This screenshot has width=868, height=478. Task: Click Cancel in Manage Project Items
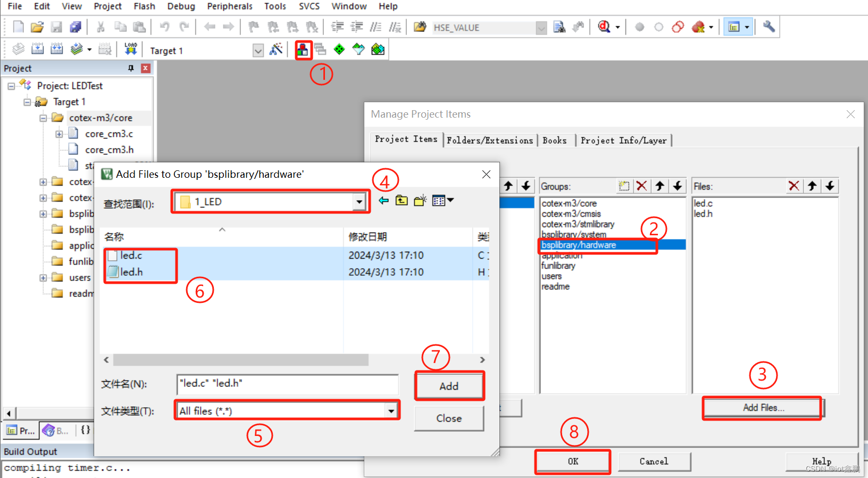tap(654, 461)
